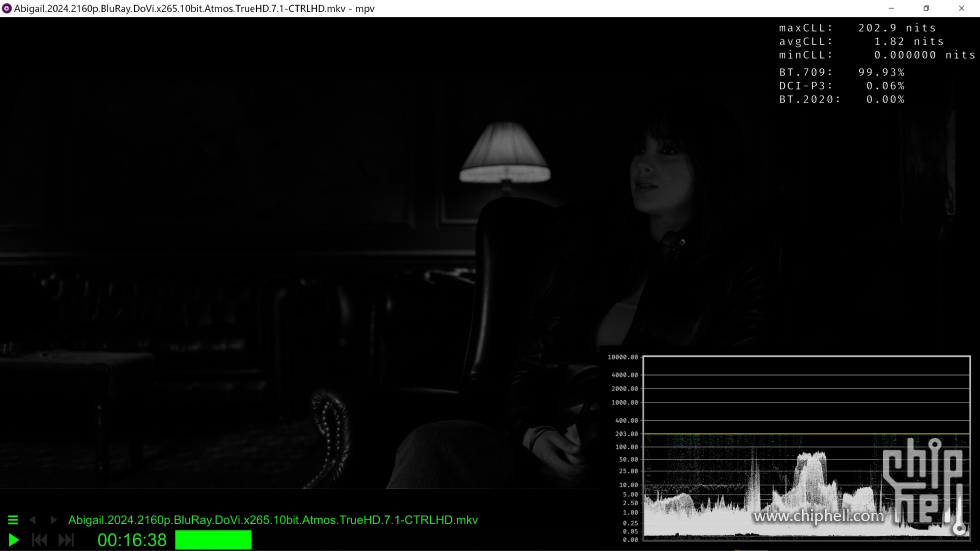This screenshot has width=980, height=551.
Task: Skip forward to the next chapter
Action: click(66, 540)
